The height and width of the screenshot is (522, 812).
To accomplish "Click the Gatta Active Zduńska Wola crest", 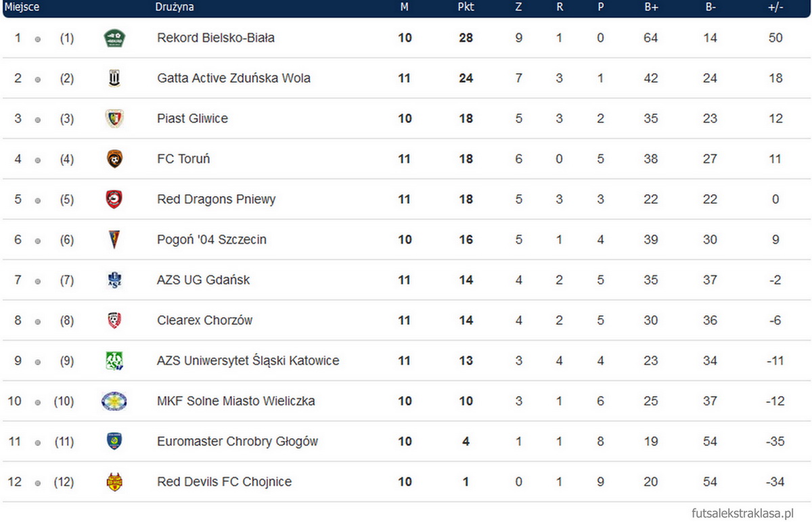I will (113, 78).
